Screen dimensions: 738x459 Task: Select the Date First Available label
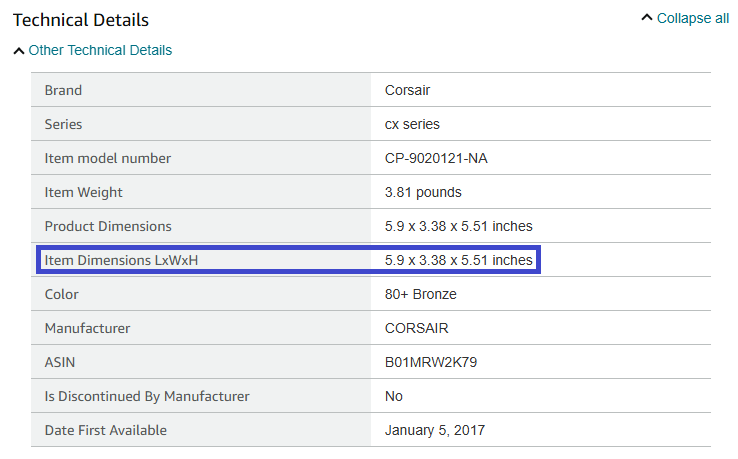click(x=106, y=430)
